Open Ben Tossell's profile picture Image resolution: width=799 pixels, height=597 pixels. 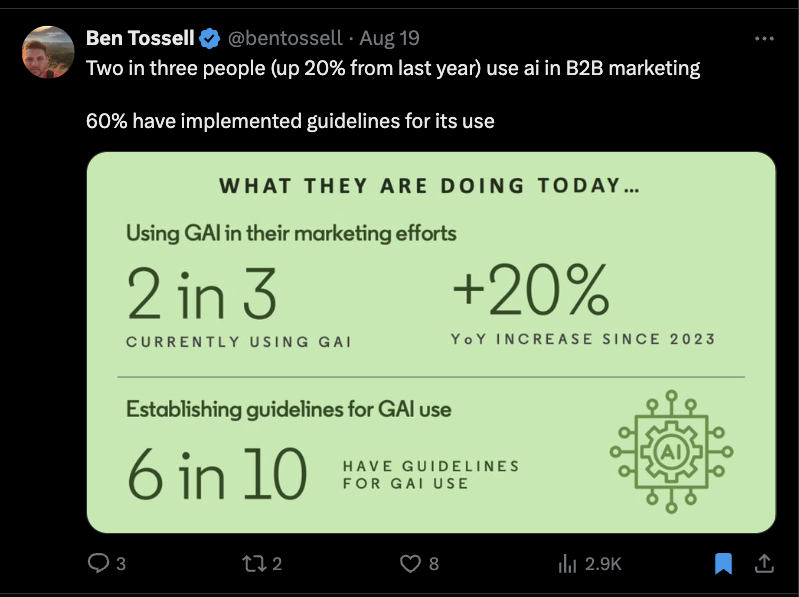48,52
